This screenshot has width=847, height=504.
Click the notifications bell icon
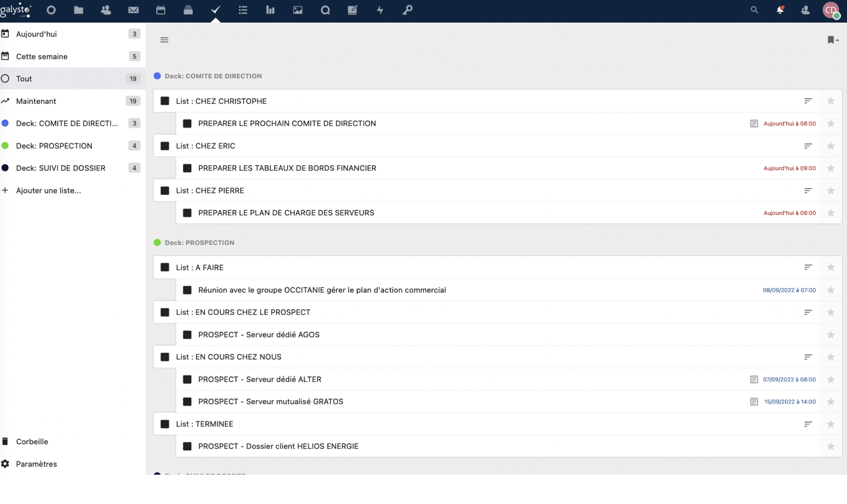click(x=780, y=10)
